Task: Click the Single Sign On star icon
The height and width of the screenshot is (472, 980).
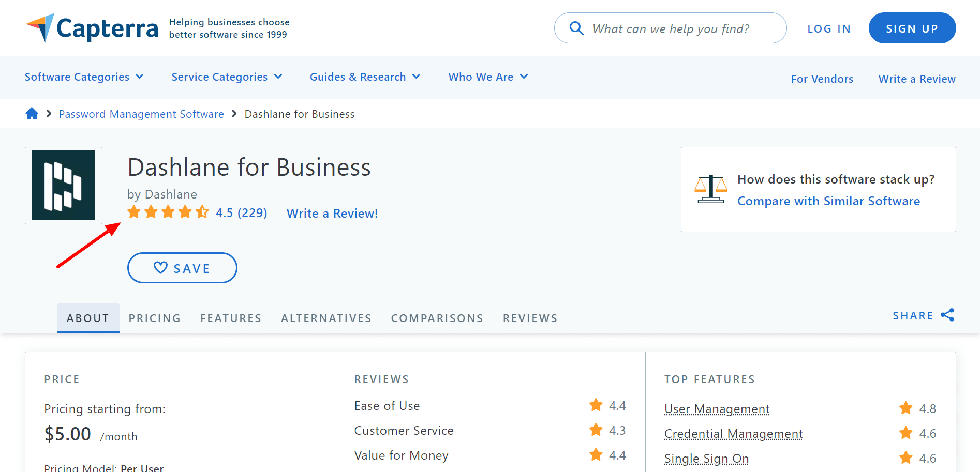Action: (906, 458)
